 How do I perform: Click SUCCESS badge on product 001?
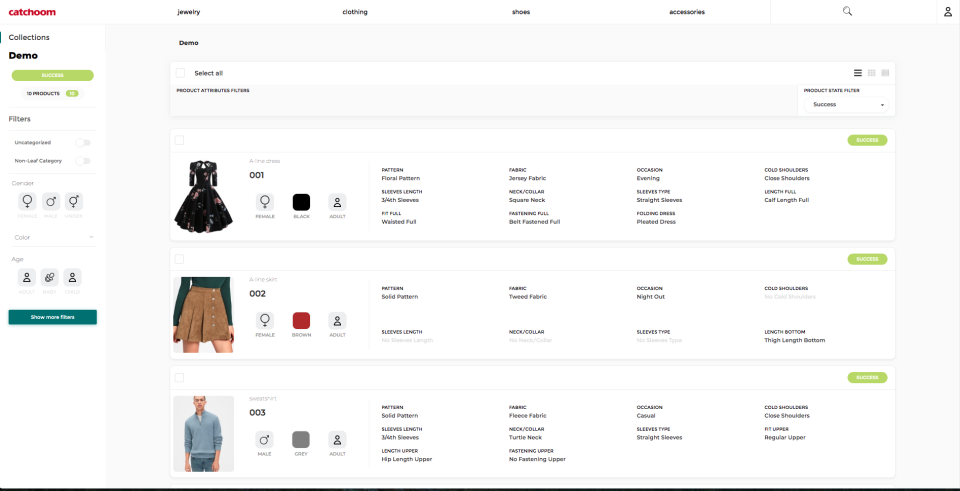coord(867,140)
